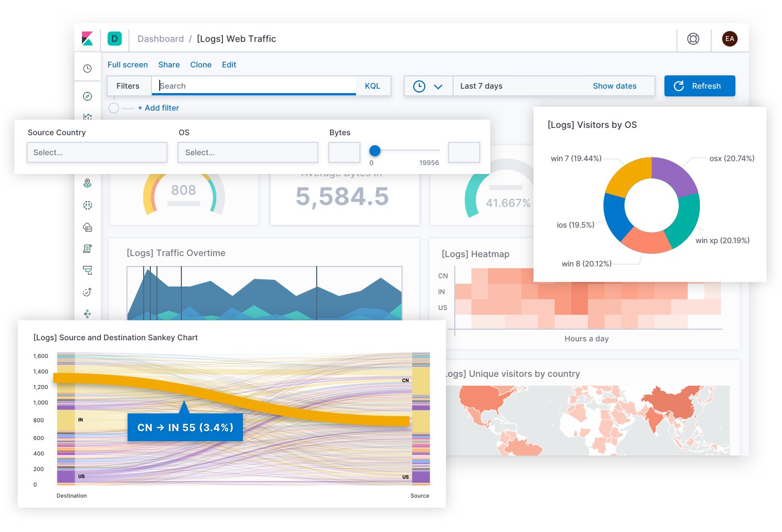Click the Refresh button
This screenshot has width=782, height=532.
(700, 86)
